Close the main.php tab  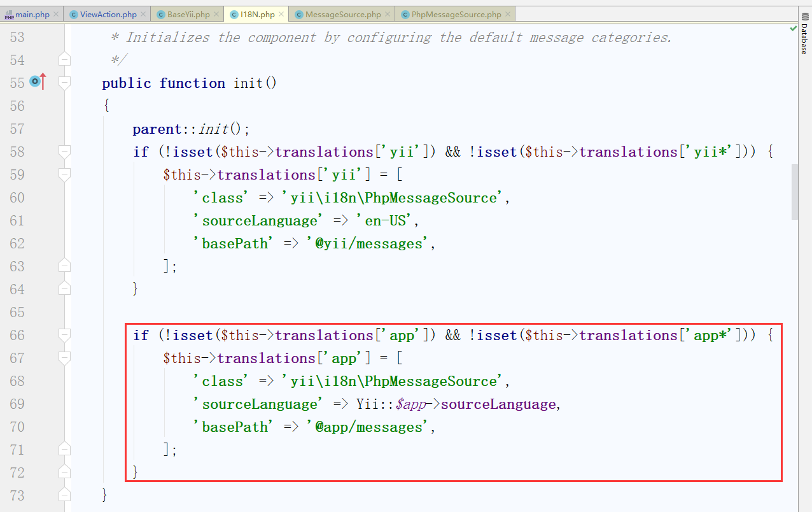(55, 15)
